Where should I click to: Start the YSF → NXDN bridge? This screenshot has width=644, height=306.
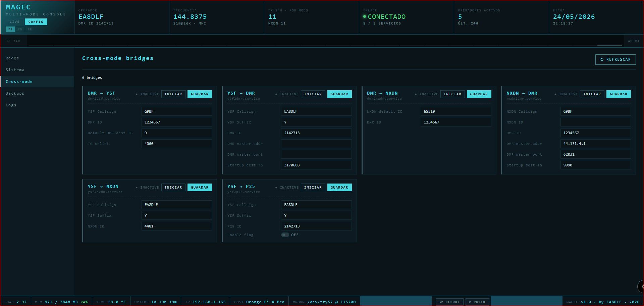coord(173,188)
